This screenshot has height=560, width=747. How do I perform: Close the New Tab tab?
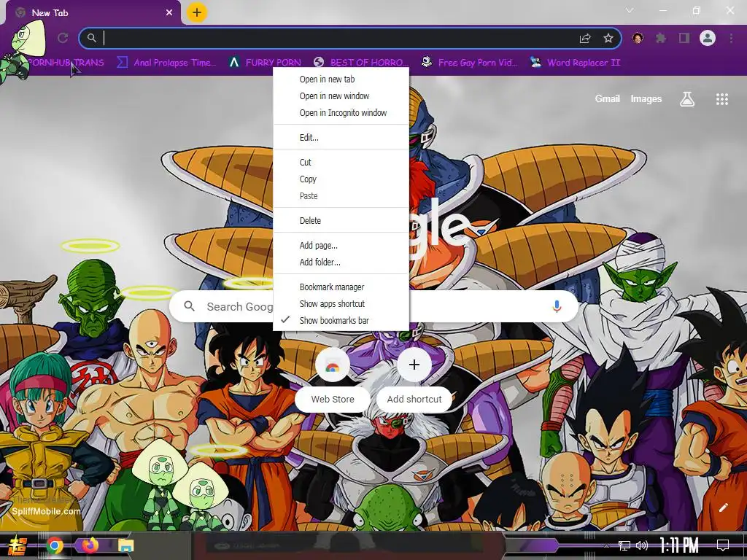pos(169,13)
